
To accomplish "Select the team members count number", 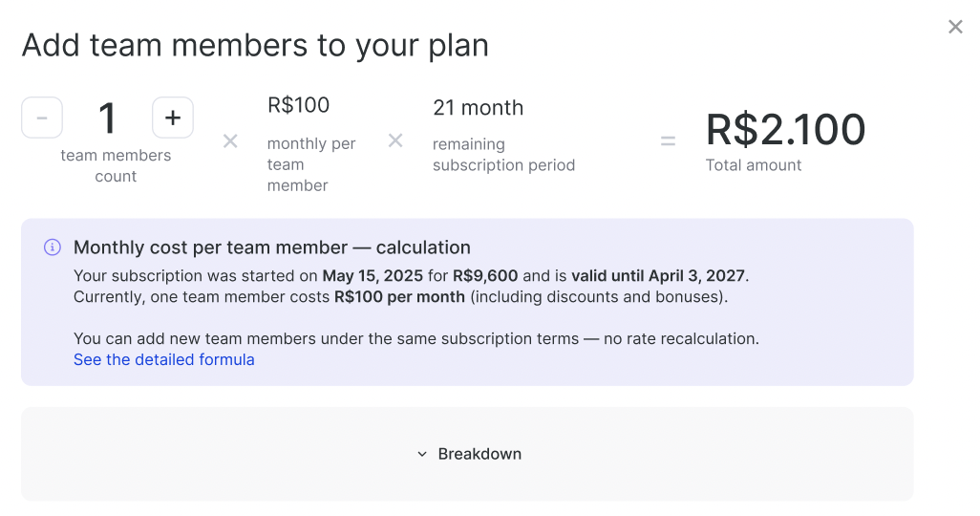I will [107, 118].
